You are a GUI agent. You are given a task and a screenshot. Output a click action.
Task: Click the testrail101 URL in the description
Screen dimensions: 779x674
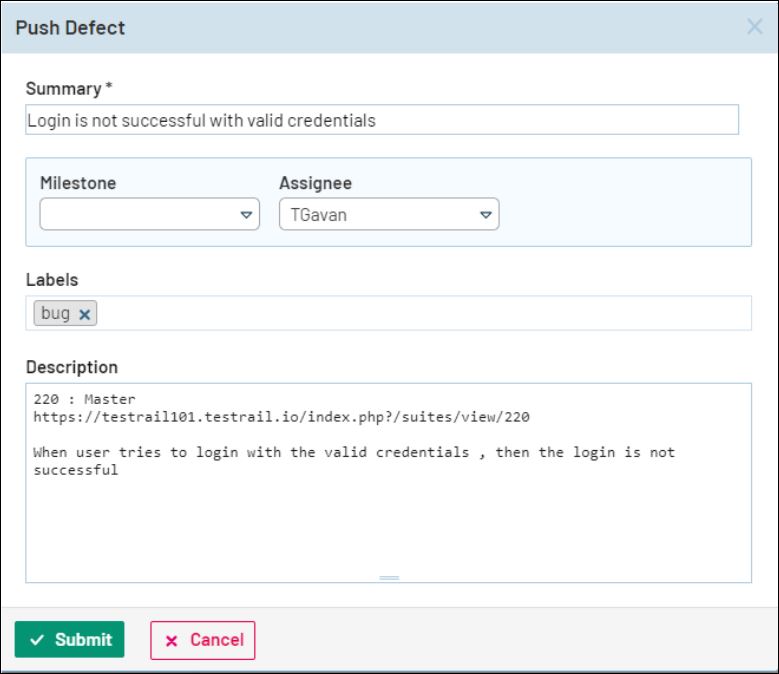point(288,416)
